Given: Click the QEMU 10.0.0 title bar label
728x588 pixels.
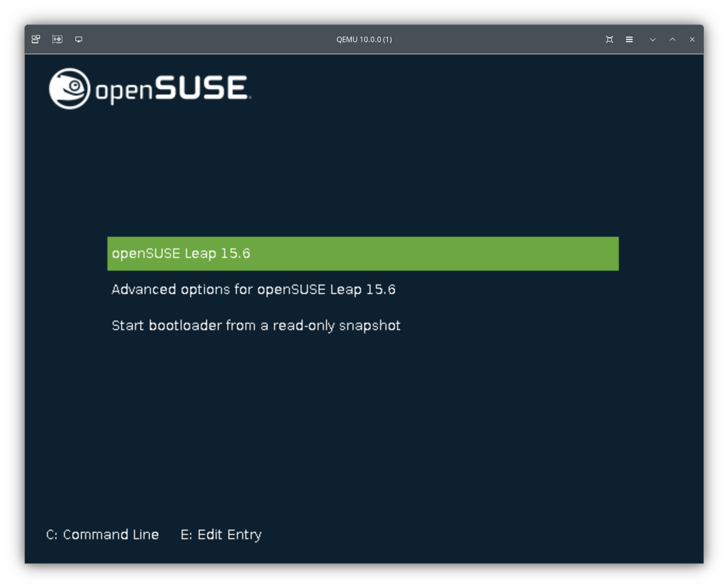Looking at the screenshot, I should tap(363, 39).
